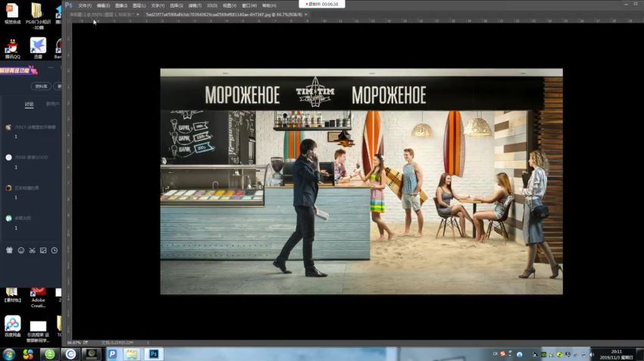Open the 选择(S) menu
This screenshot has height=361, width=644.
[x=177, y=6]
